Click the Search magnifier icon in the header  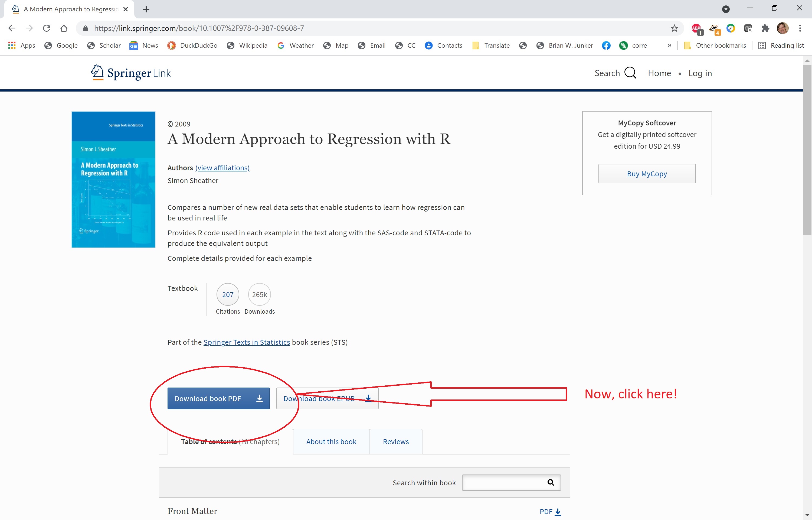[630, 73]
